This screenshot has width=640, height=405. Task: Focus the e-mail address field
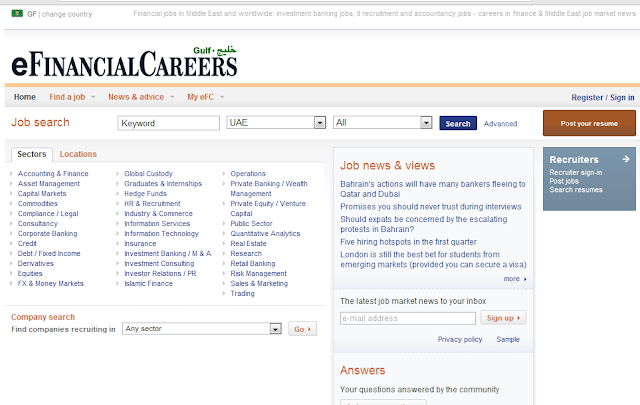408,318
